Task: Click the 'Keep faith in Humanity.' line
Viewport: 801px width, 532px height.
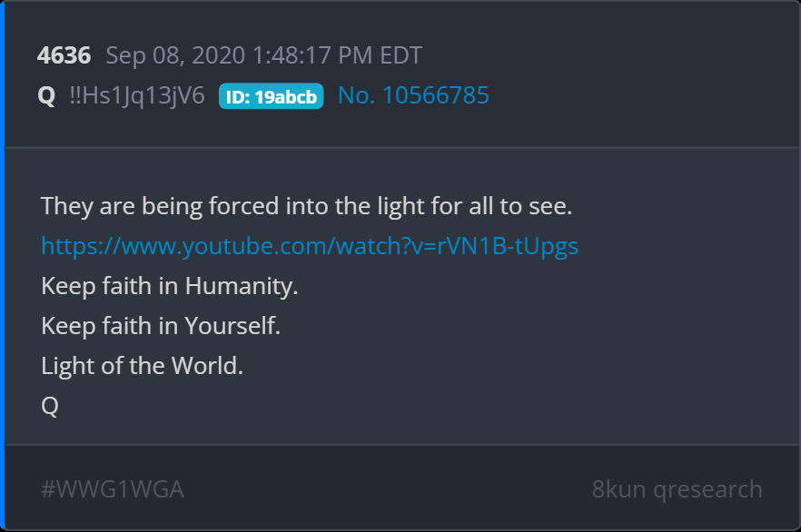Action: (x=170, y=286)
